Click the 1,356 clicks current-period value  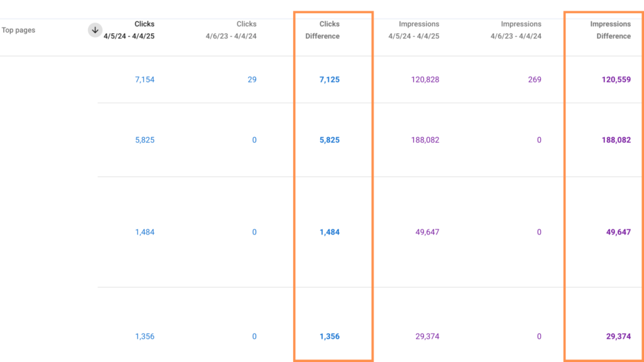pos(145,336)
